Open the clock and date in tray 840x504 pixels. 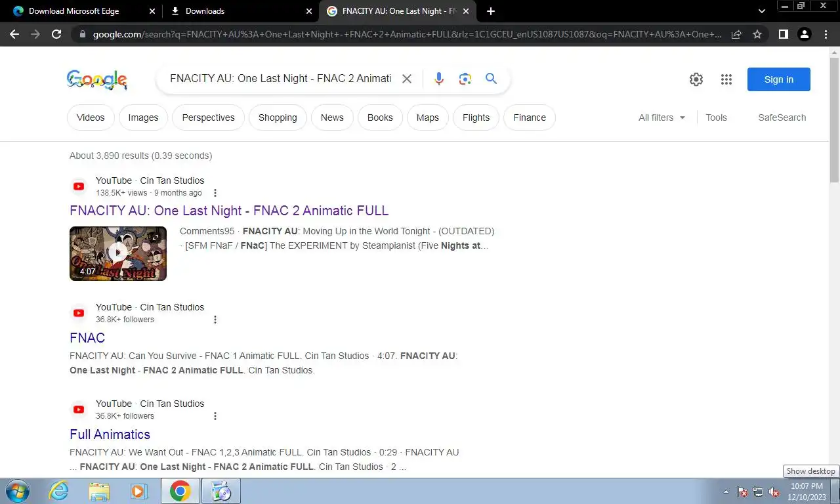click(807, 491)
